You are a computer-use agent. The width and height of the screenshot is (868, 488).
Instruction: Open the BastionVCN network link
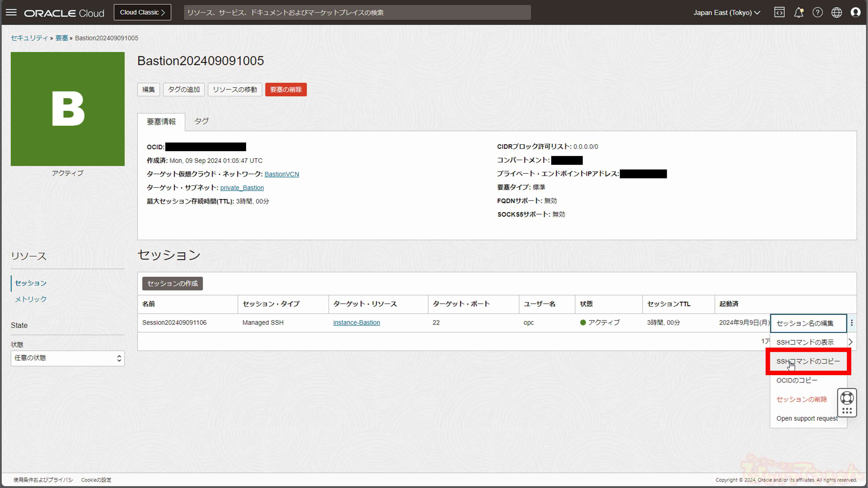(x=281, y=174)
